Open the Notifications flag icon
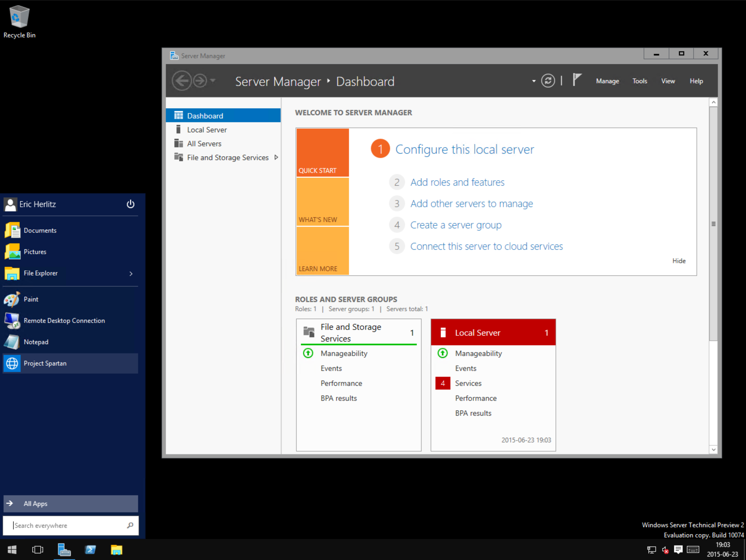 (x=577, y=79)
